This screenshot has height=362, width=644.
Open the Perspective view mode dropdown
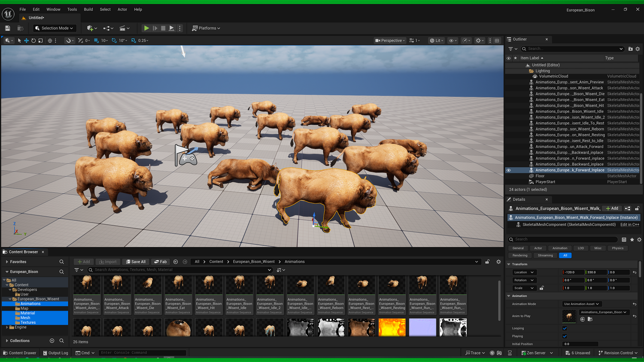click(390, 41)
